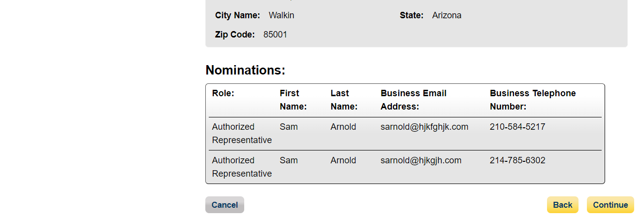The height and width of the screenshot is (223, 644).
Task: Click the City Name value Walkin
Action: (281, 15)
